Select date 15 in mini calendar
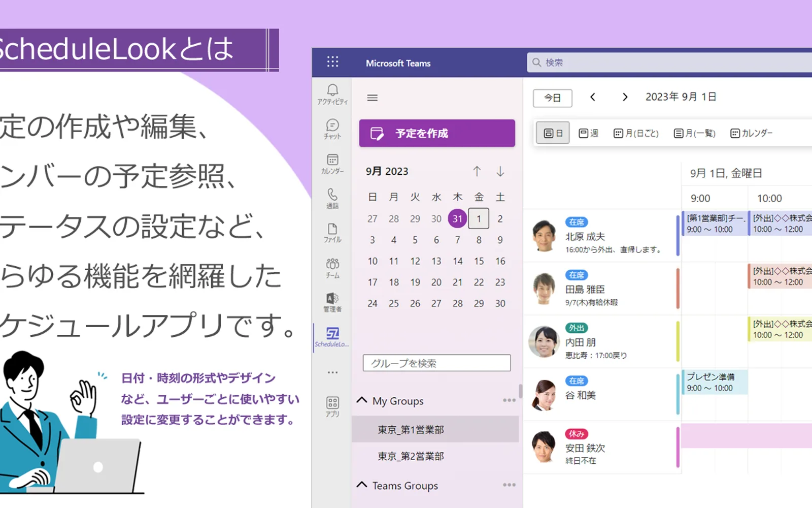The width and height of the screenshot is (812, 508). tap(479, 261)
